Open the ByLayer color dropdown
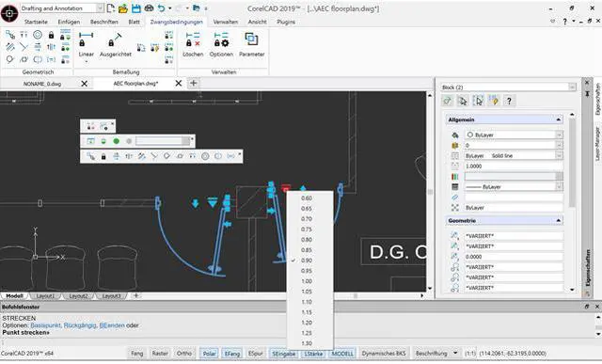 [559, 135]
